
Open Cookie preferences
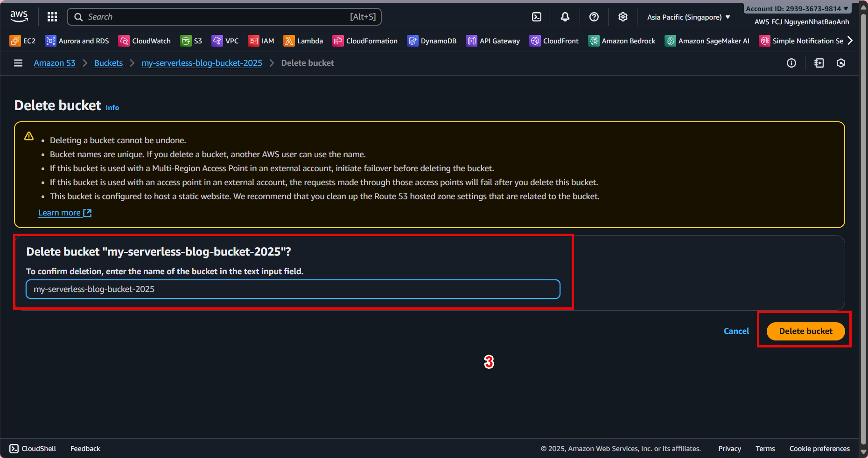pyautogui.click(x=820, y=449)
